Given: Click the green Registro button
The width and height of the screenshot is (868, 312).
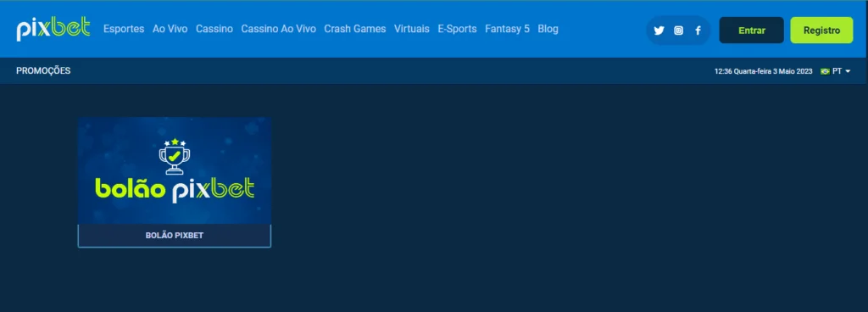Looking at the screenshot, I should point(821,31).
